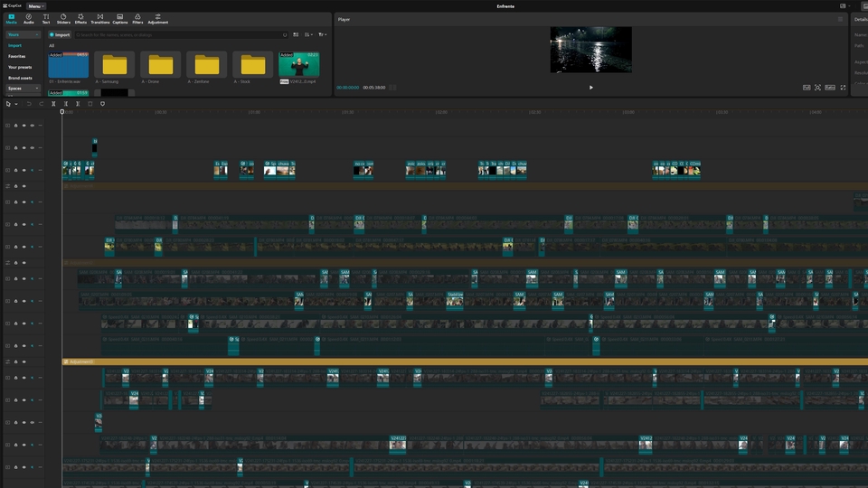Select the Captions tool icon
This screenshot has height=488, width=868.
tap(119, 18)
